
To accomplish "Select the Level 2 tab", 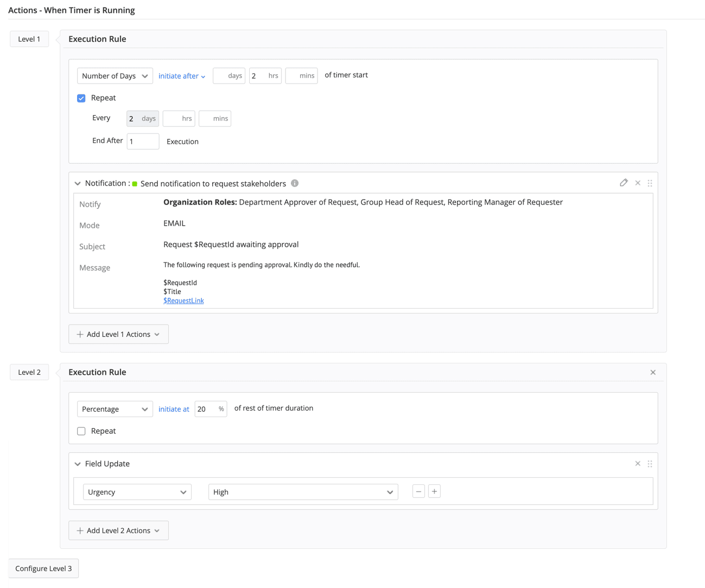I will (x=29, y=372).
